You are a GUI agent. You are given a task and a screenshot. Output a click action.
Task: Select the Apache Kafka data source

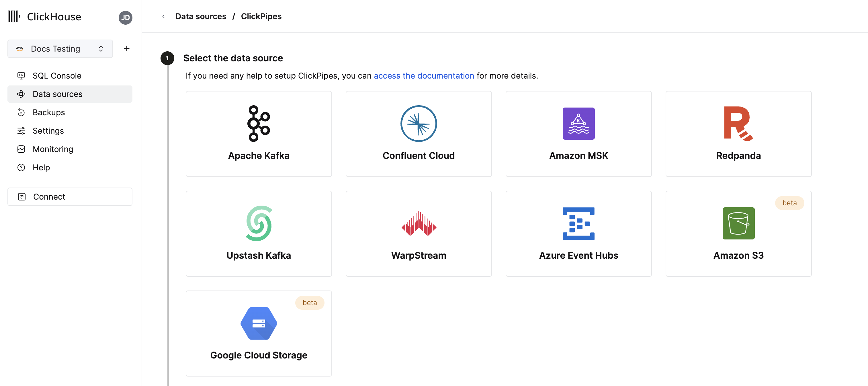point(259,134)
